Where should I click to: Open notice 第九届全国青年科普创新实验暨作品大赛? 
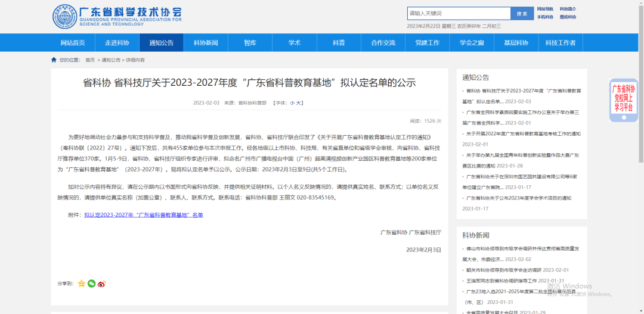521,160
